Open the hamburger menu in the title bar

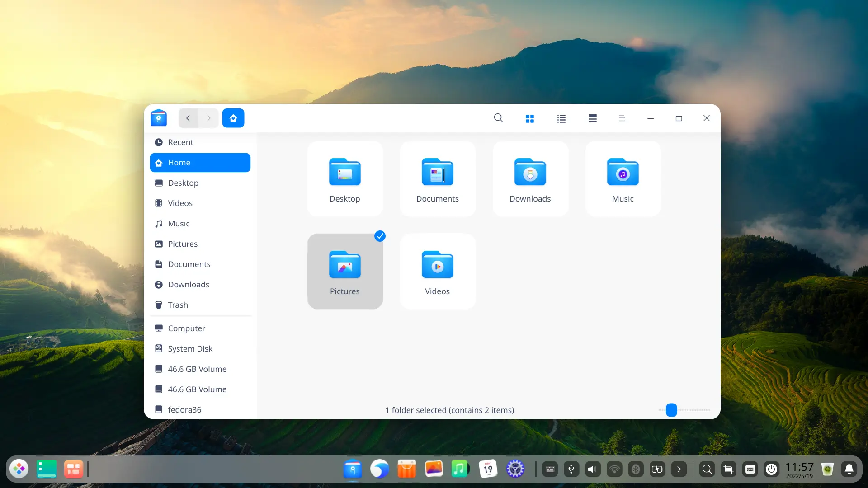coord(622,118)
